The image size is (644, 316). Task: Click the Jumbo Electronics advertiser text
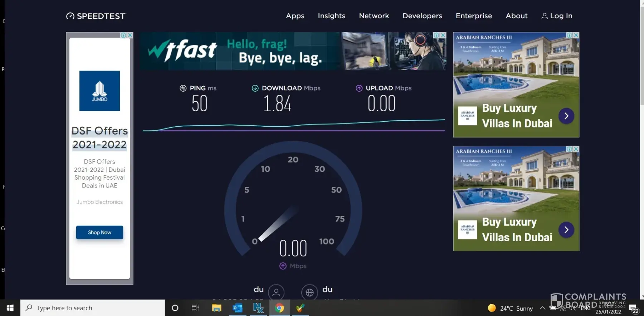tap(99, 202)
